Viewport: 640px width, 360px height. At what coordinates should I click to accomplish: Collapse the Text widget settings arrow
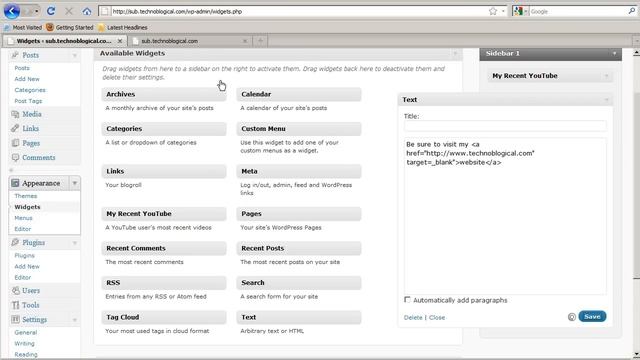pos(607,100)
